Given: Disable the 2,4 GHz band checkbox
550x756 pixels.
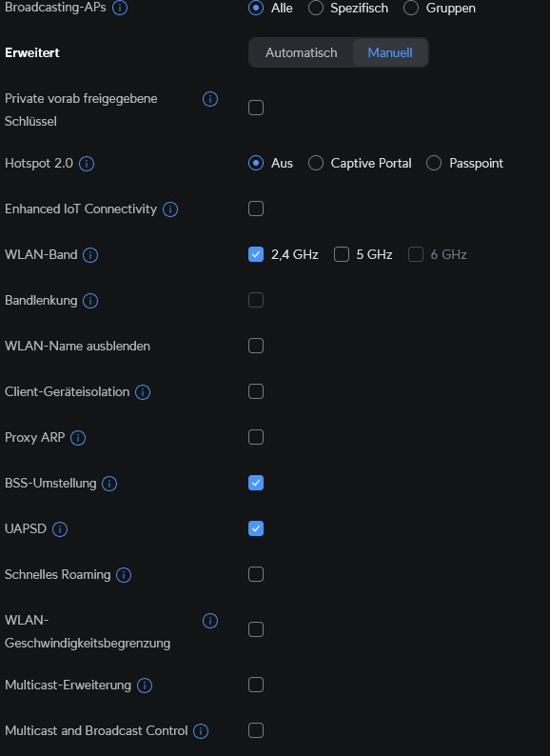Looking at the screenshot, I should point(256,254).
